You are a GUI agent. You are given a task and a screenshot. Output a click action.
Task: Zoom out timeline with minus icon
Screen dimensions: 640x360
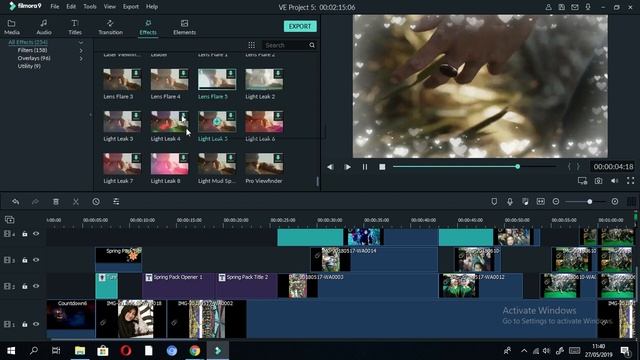[x=556, y=202]
